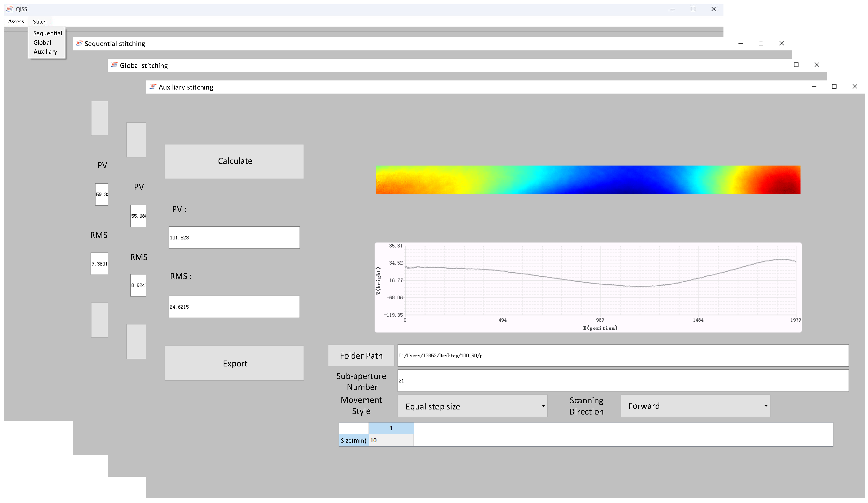The height and width of the screenshot is (503, 868).
Task: Click the Export button
Action: point(234,363)
